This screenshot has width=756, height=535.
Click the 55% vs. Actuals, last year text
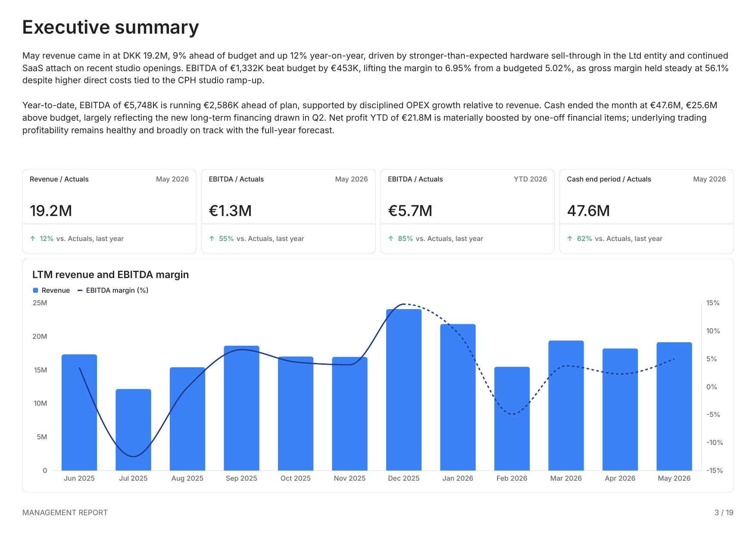[261, 239]
